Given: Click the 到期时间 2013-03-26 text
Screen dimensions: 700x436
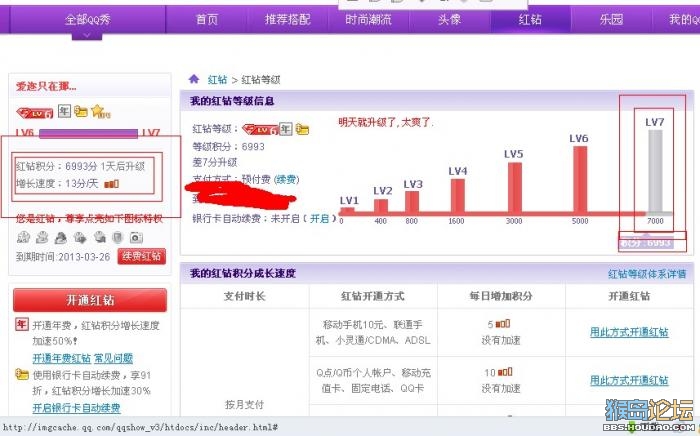Looking at the screenshot, I should (63, 257).
